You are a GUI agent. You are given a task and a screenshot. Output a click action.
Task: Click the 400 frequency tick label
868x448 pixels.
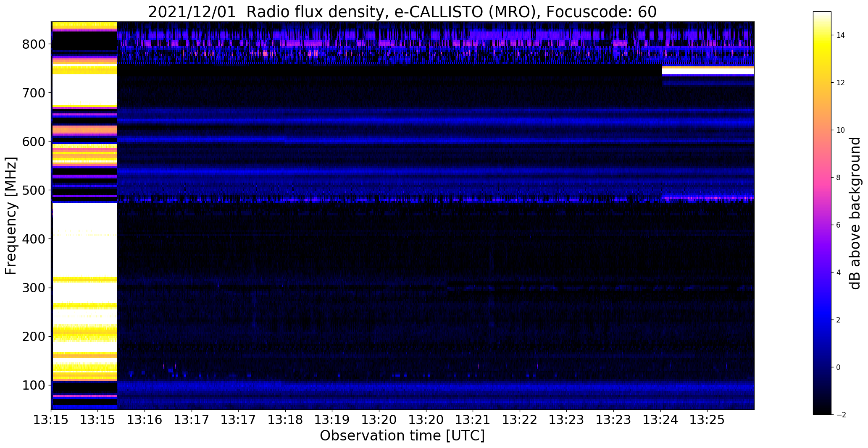[x=35, y=239]
